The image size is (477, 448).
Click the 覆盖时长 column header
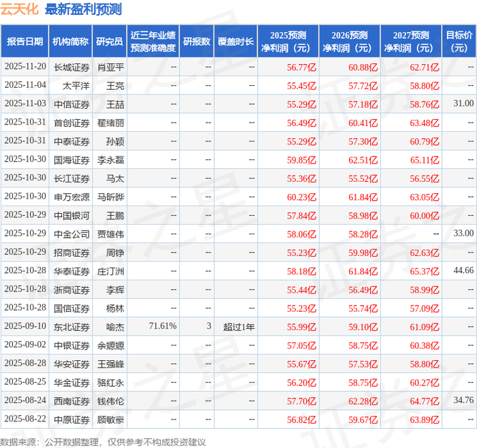(236, 42)
